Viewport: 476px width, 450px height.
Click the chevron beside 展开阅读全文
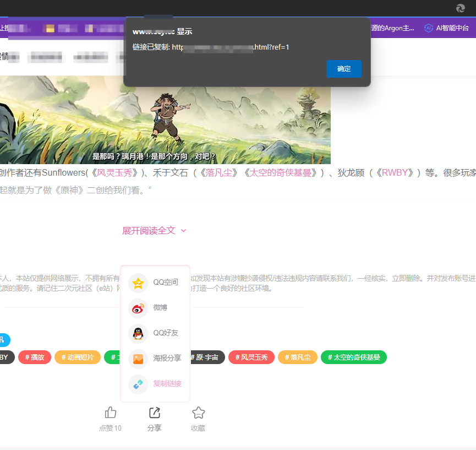point(184,231)
